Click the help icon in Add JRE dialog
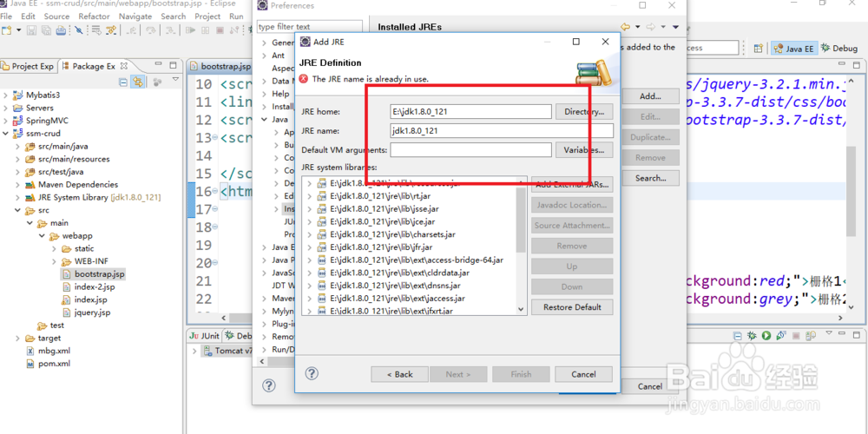This screenshot has width=868, height=434. (x=312, y=373)
